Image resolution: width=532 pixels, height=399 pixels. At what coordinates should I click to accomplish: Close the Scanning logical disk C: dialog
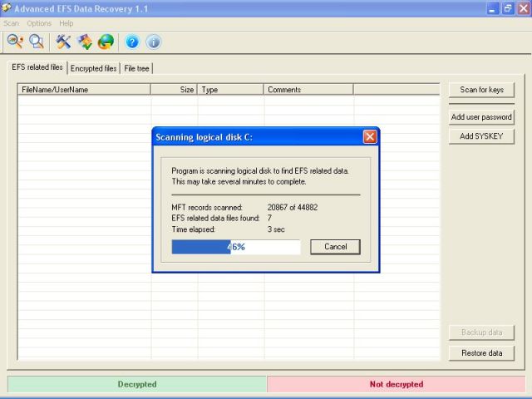click(x=370, y=137)
